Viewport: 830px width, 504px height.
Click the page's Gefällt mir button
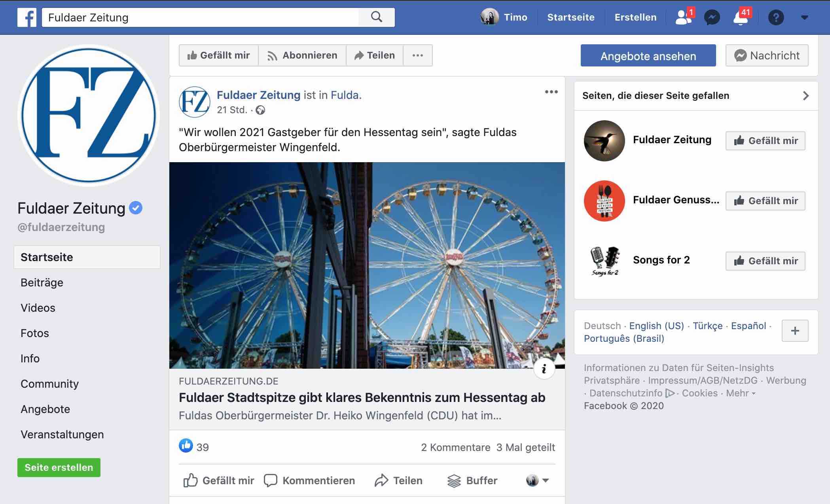[x=219, y=55]
